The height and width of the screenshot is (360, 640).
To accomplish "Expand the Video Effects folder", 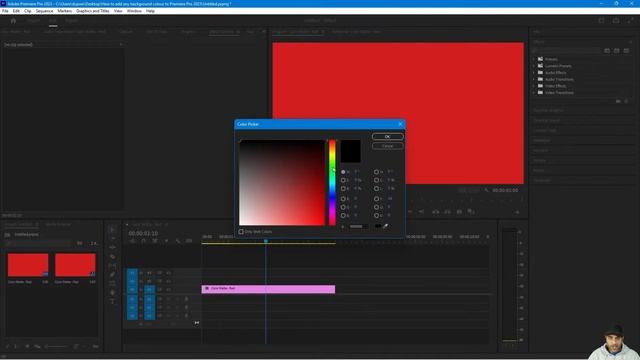I will 533,86.
